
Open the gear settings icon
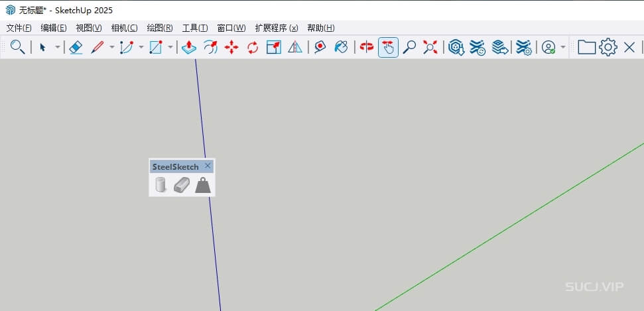(608, 47)
